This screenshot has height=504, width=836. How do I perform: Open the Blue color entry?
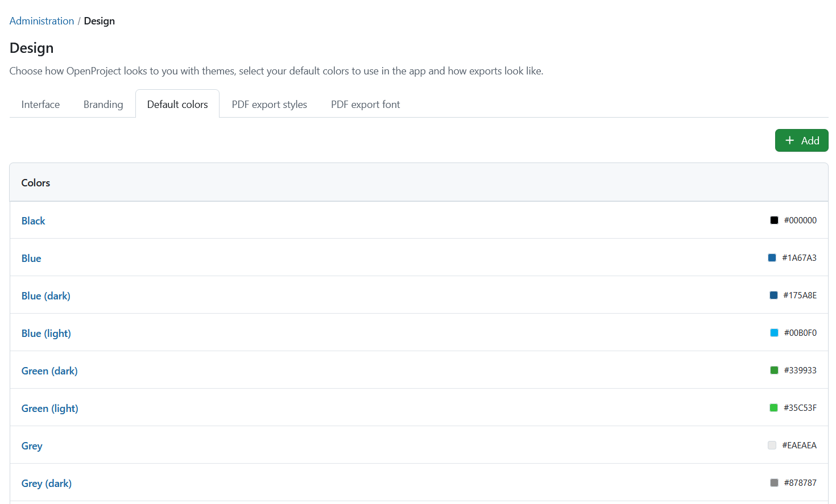click(31, 259)
